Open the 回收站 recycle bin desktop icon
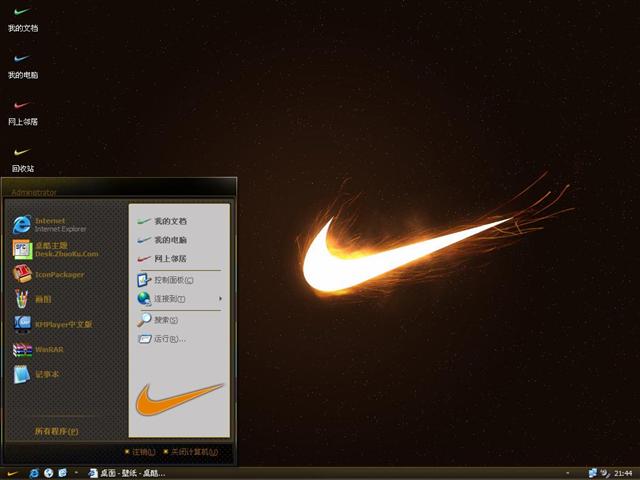This screenshot has height=480, width=640. [22, 160]
